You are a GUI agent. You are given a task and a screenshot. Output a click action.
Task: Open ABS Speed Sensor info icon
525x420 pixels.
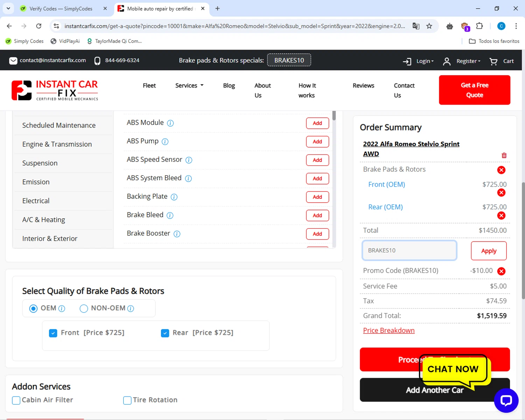tap(189, 160)
